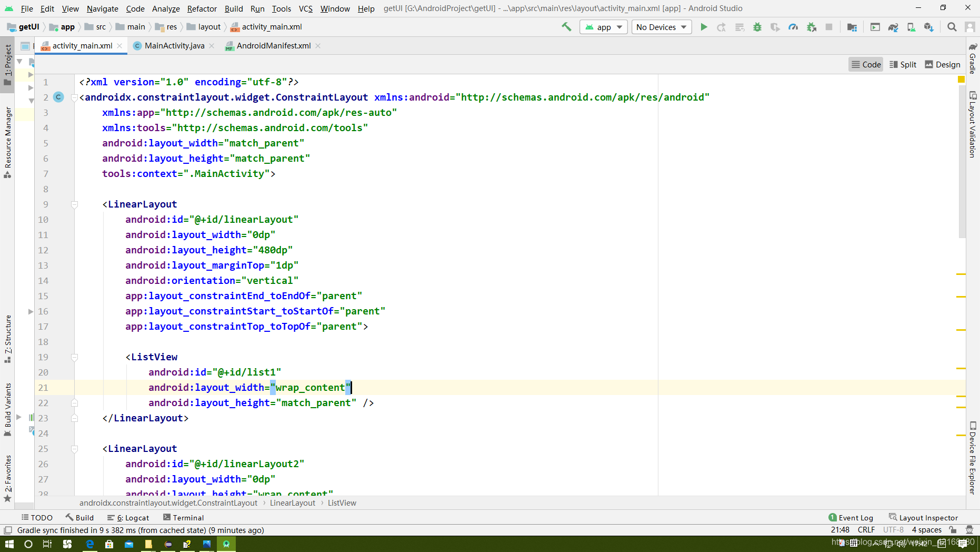Image resolution: width=980 pixels, height=552 pixels.
Task: Switch editor to Code view mode
Action: (x=866, y=64)
